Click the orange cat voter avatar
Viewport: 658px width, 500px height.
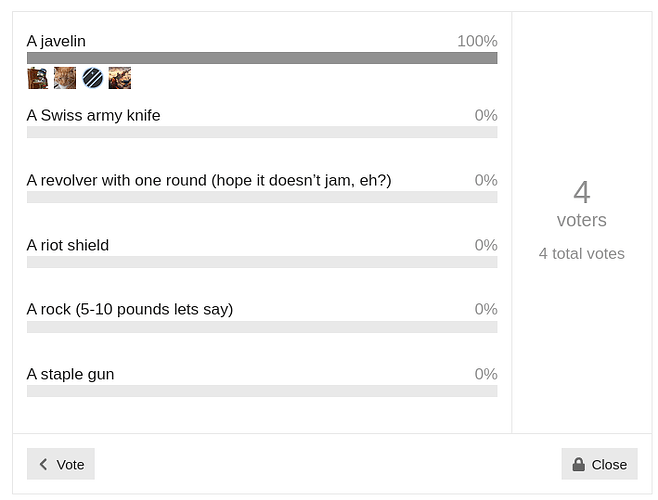tap(65, 78)
